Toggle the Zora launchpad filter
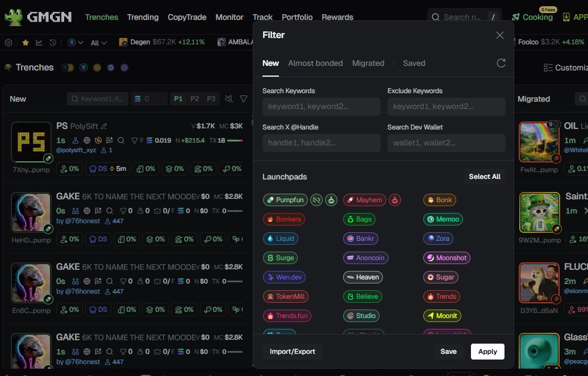Screen dimensions: 588x376 click(x=439, y=239)
